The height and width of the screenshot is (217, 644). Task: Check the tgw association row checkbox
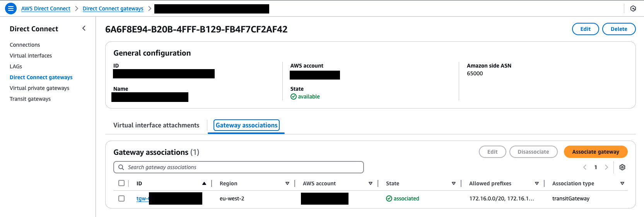tap(121, 198)
